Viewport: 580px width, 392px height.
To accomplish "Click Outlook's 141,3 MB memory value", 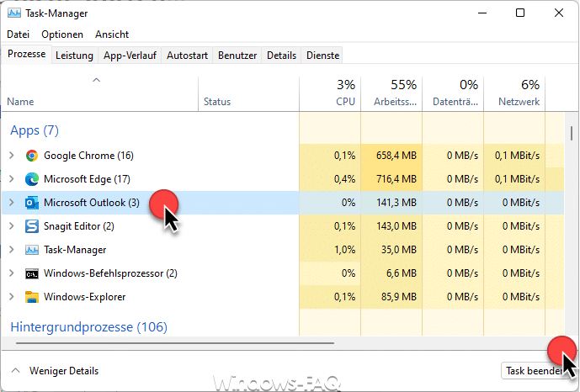I will [396, 203].
